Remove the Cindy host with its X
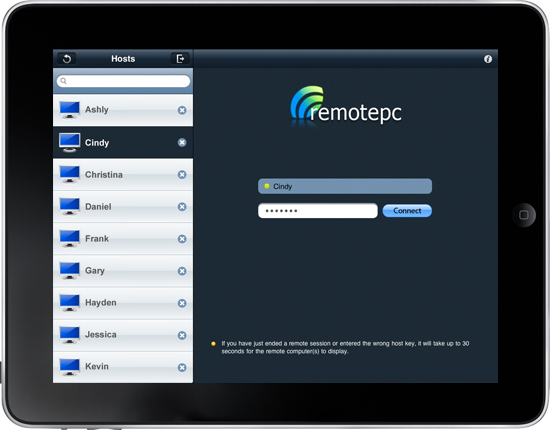 pyautogui.click(x=182, y=142)
